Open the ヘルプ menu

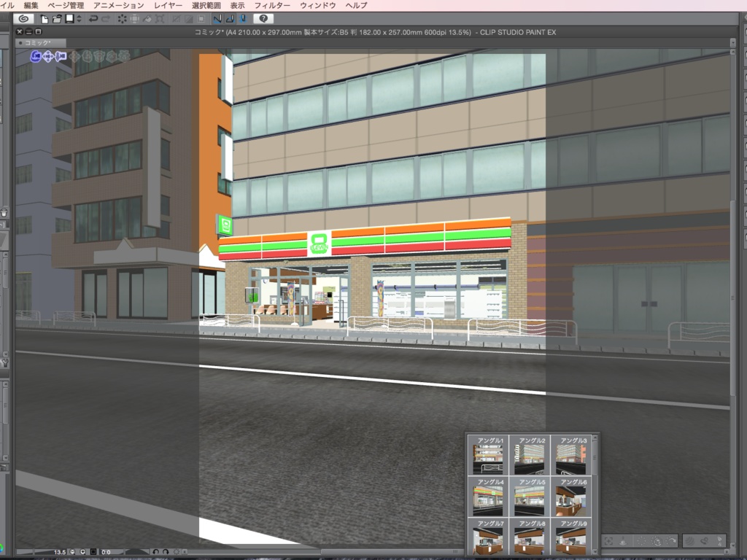point(356,5)
